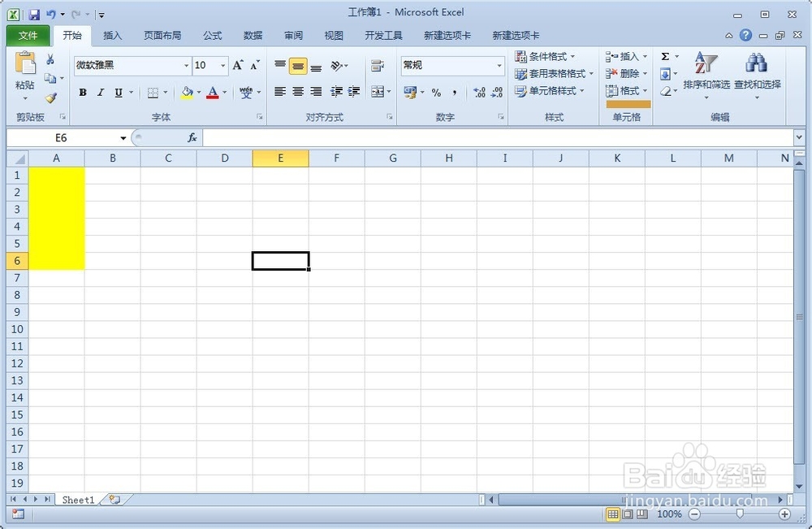
Task: Decrease font size with small A icon
Action: (254, 65)
